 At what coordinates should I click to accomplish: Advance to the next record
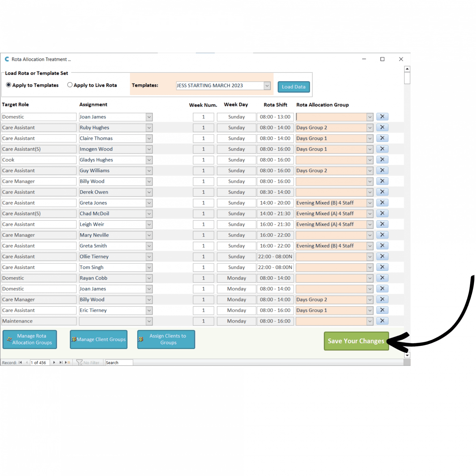coord(54,362)
